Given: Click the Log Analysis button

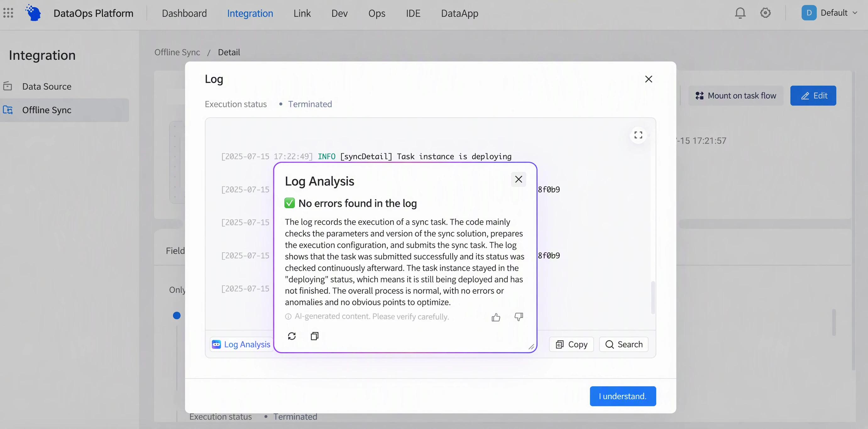Looking at the screenshot, I should [x=241, y=344].
